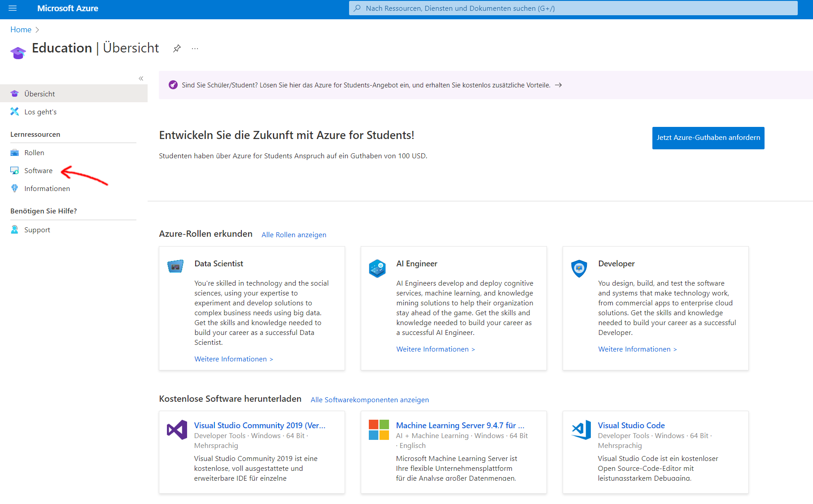Click the AI Engineer role icon
Viewport: 813px width, 504px height.
pos(377,268)
